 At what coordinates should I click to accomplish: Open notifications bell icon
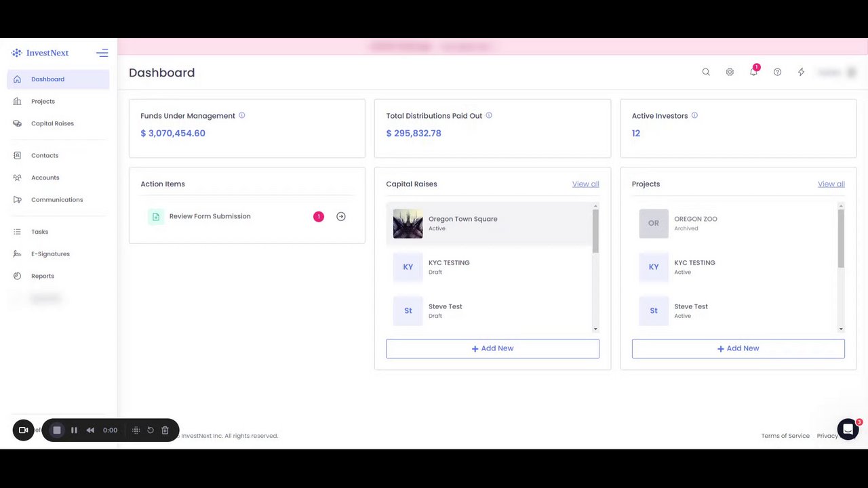753,71
